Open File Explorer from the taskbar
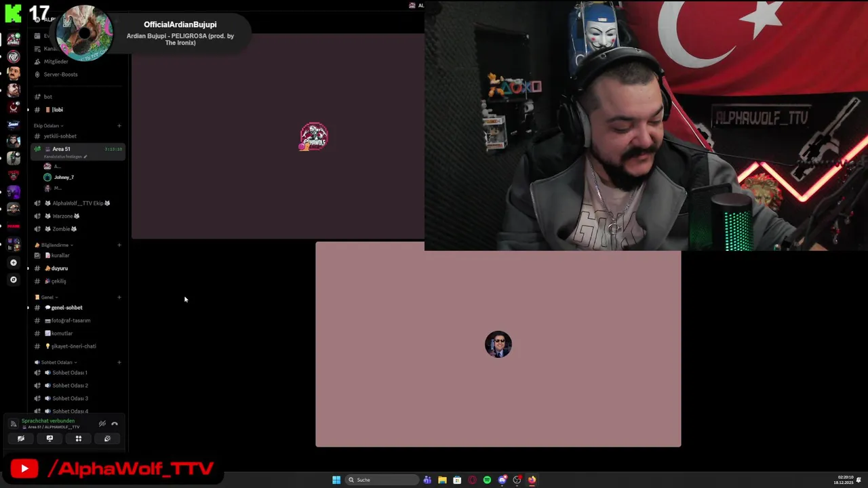 tap(442, 480)
